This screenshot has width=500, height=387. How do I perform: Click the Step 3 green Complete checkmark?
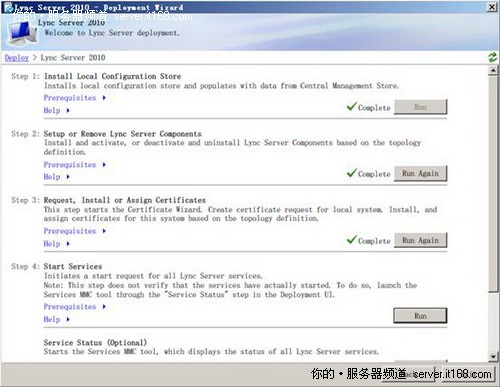coord(352,239)
